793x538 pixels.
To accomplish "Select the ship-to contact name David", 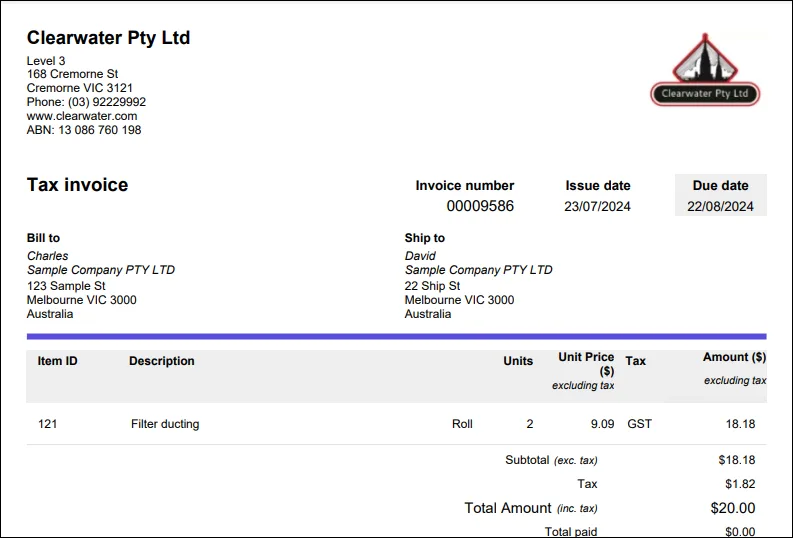I will [420, 256].
